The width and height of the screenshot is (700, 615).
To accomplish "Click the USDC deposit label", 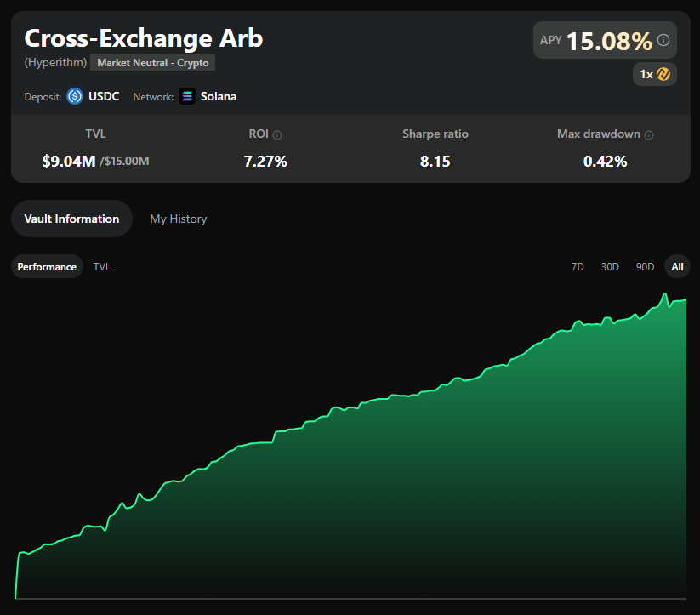I will point(104,96).
